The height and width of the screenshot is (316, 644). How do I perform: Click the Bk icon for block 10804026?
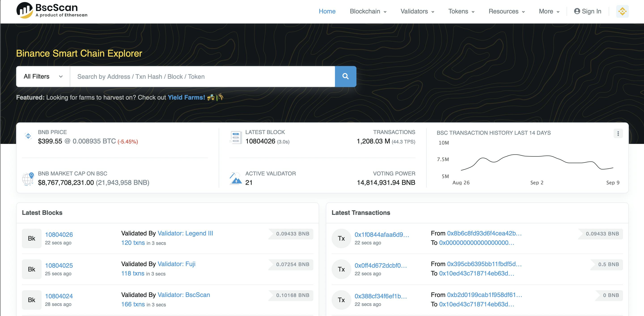[32, 238]
